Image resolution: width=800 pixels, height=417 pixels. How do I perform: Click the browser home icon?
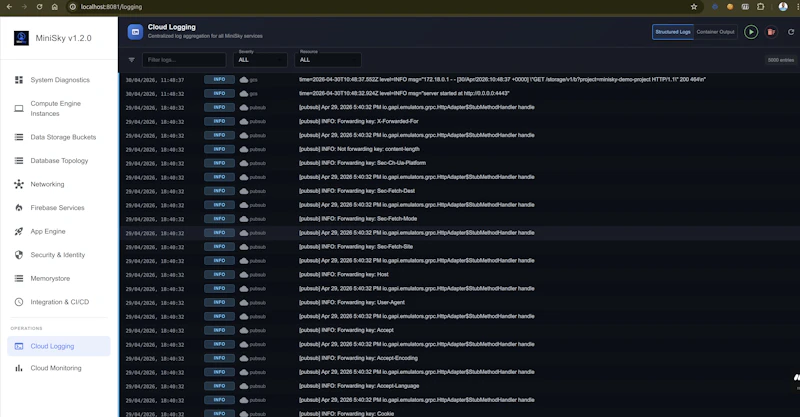55,7
